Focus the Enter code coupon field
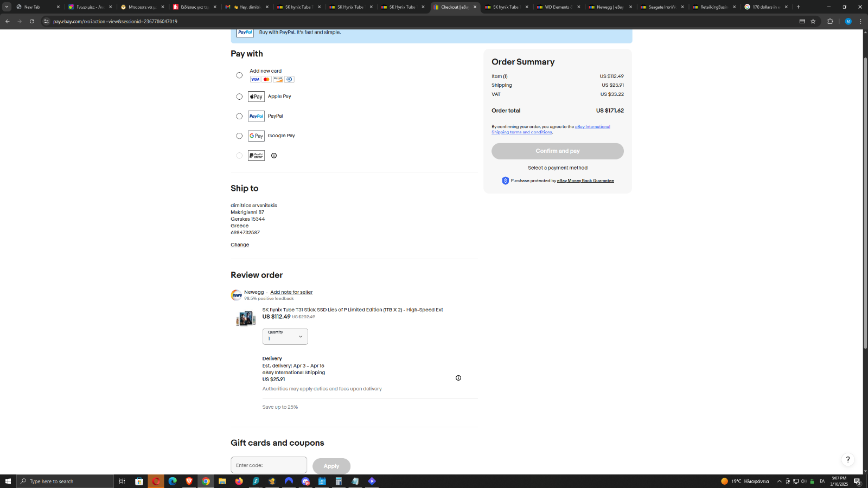 [x=269, y=465]
